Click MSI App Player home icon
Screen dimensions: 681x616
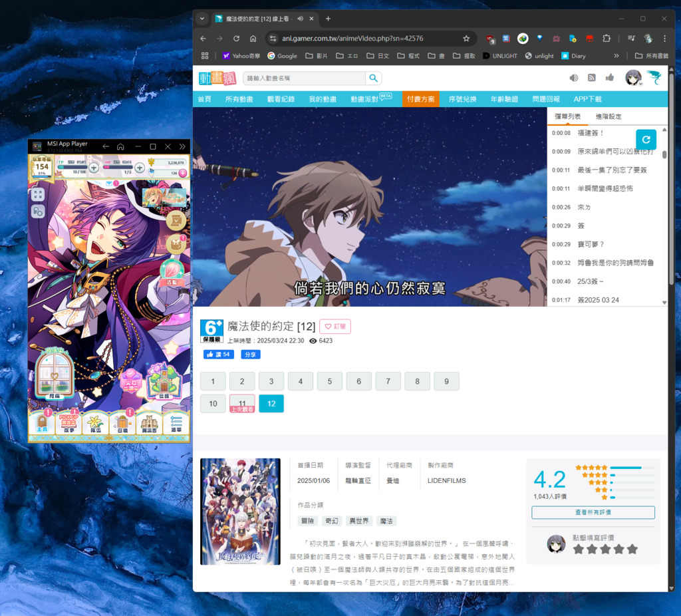120,147
